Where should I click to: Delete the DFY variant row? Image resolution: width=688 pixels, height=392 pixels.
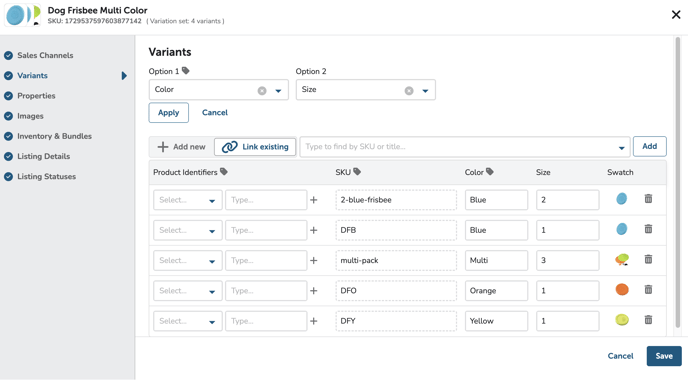point(648,320)
